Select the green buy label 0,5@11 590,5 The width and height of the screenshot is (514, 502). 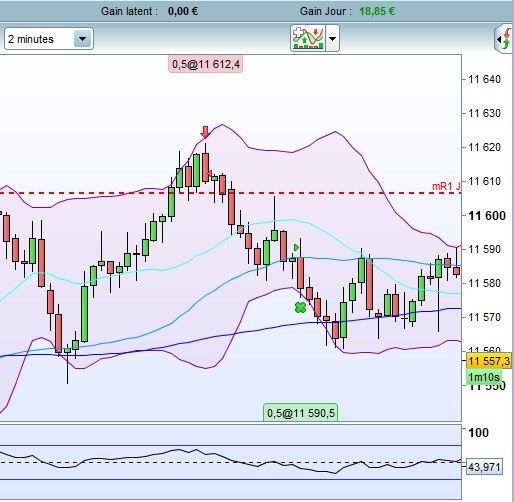click(x=301, y=413)
